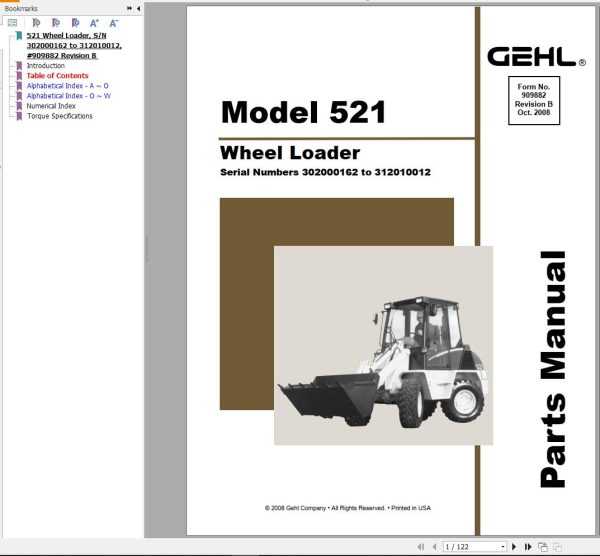
Task: Click the Bookmarks panel title
Action: pos(21,8)
